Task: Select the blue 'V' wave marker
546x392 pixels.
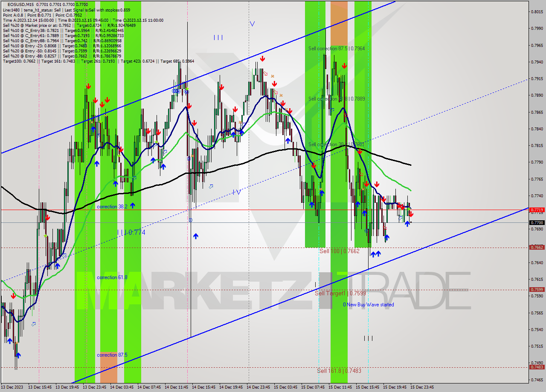Action: 252,24
